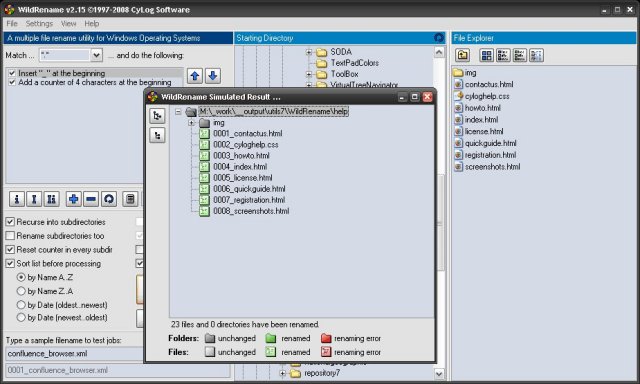Expand the SODA folder in Starting Directory
The width and height of the screenshot is (640, 384).
(x=309, y=52)
